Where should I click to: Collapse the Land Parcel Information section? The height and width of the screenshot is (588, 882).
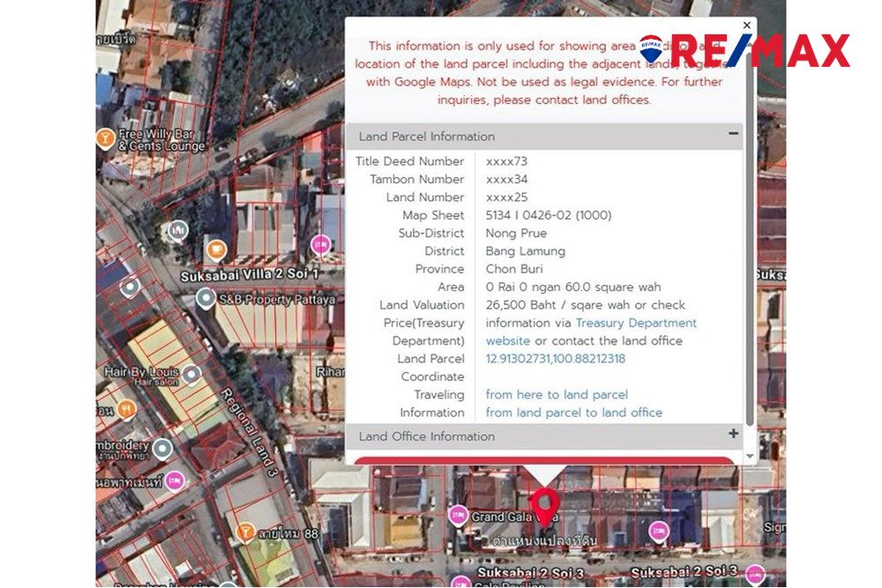(x=733, y=134)
